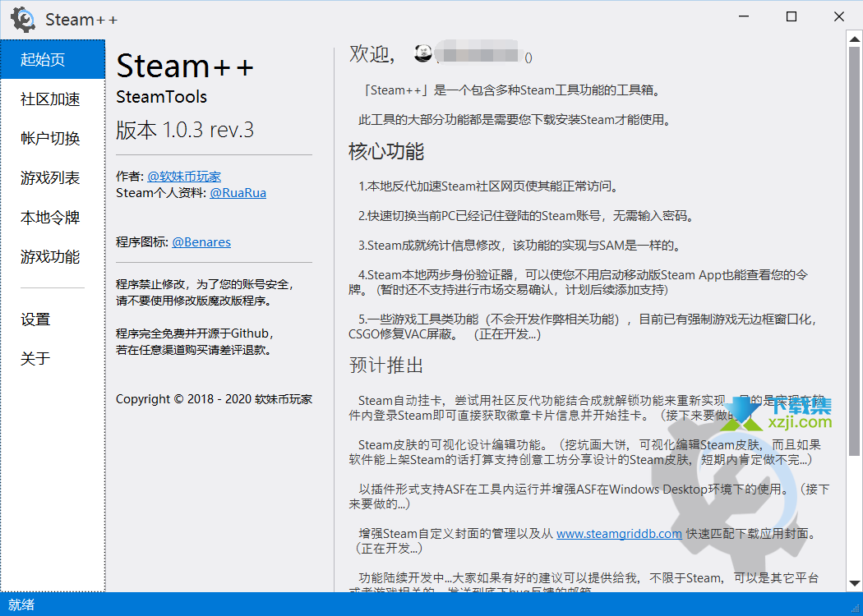
Task: Open the www.steamgriddb.com link
Action: pos(619,533)
